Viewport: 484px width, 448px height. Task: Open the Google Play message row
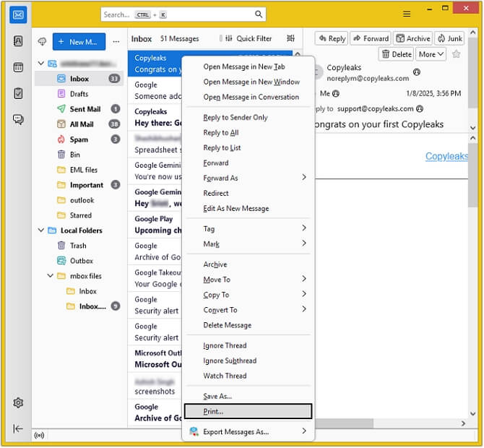[155, 225]
